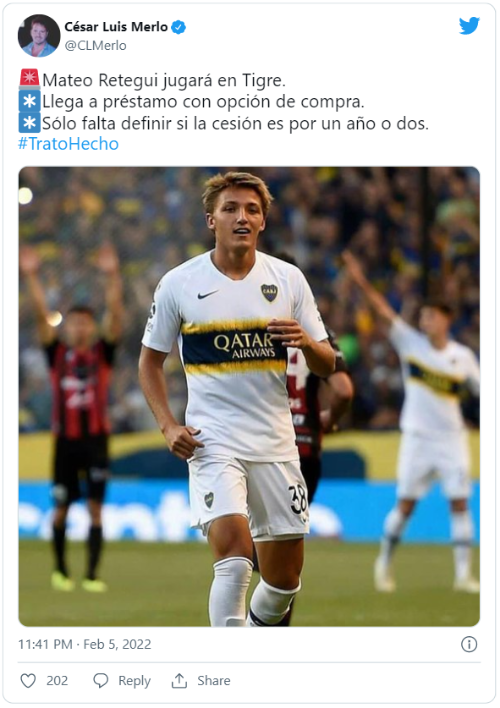Open the 11:41 PM · Feb 5, 2022 timestamp
Viewport: 500px width, 708px height.
[x=84, y=644]
